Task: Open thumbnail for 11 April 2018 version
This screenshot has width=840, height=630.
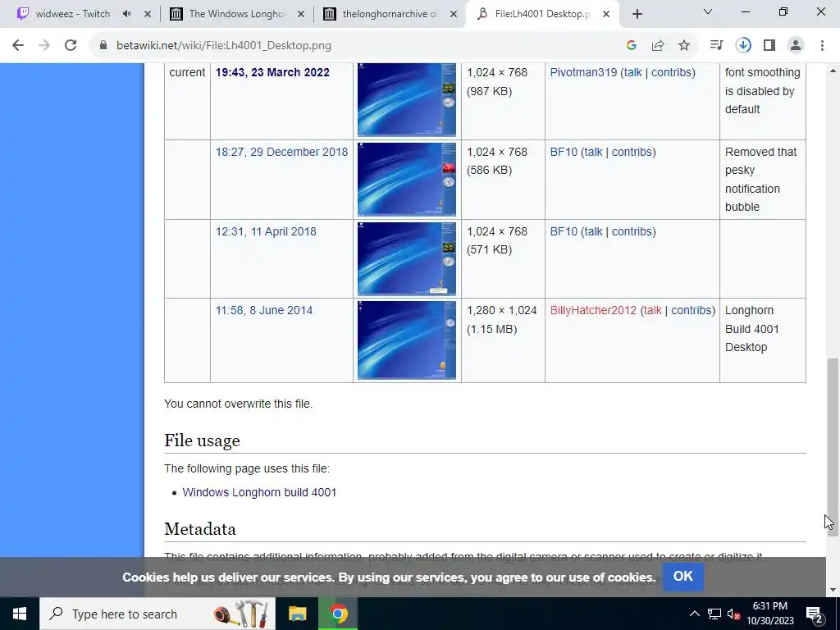Action: point(407,258)
